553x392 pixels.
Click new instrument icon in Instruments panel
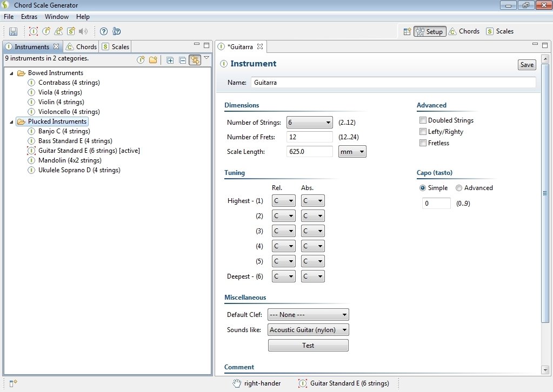(141, 60)
